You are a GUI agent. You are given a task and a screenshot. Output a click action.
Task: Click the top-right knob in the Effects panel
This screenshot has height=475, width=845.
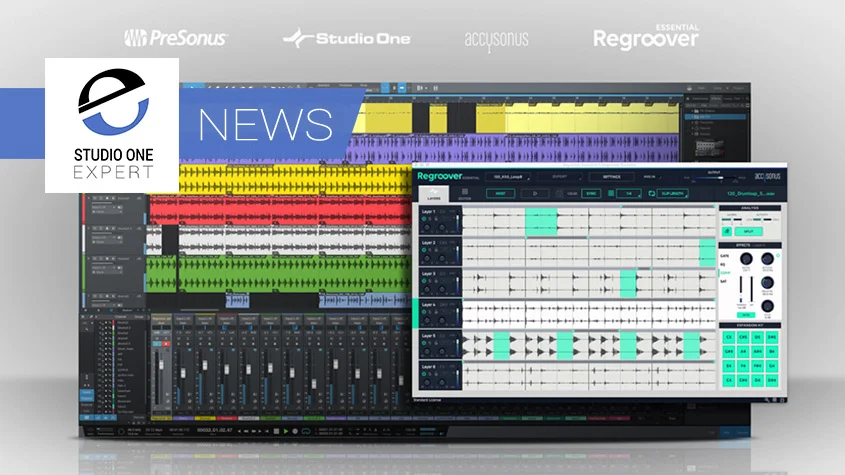pos(767,259)
